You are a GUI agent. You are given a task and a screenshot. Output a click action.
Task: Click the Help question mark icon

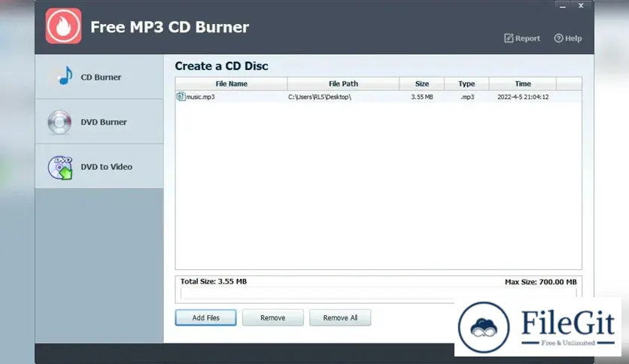pos(558,38)
